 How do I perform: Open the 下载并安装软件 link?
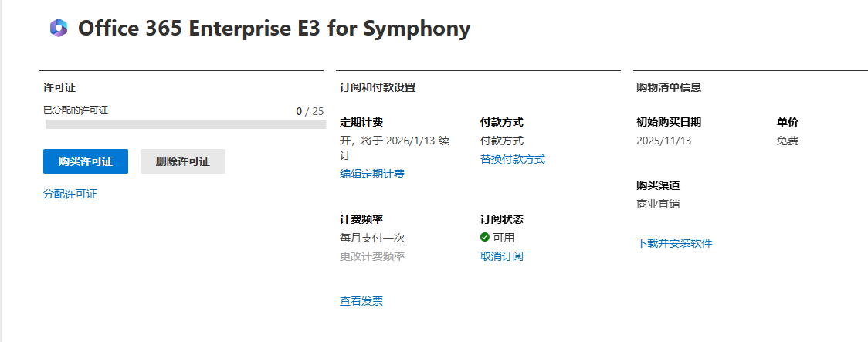675,243
